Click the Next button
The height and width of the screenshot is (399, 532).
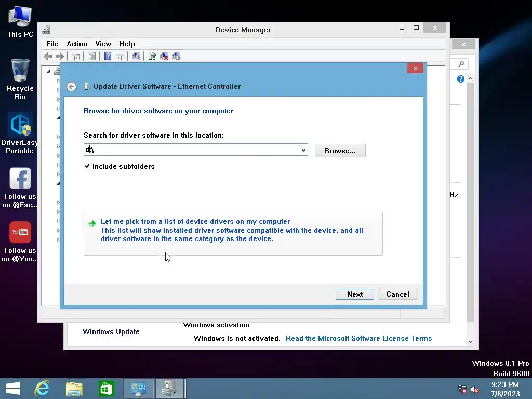(354, 294)
